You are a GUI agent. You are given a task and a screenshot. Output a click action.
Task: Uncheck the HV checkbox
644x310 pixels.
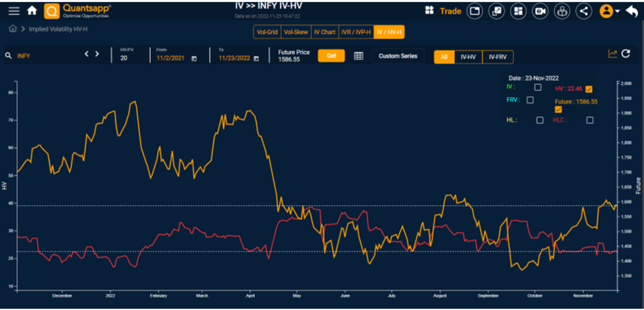coord(589,89)
